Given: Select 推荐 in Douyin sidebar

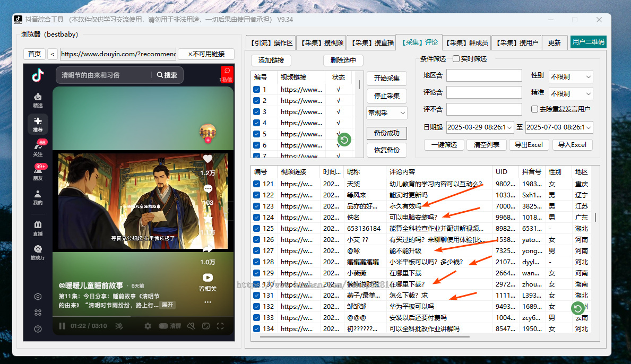Looking at the screenshot, I should (x=38, y=124).
